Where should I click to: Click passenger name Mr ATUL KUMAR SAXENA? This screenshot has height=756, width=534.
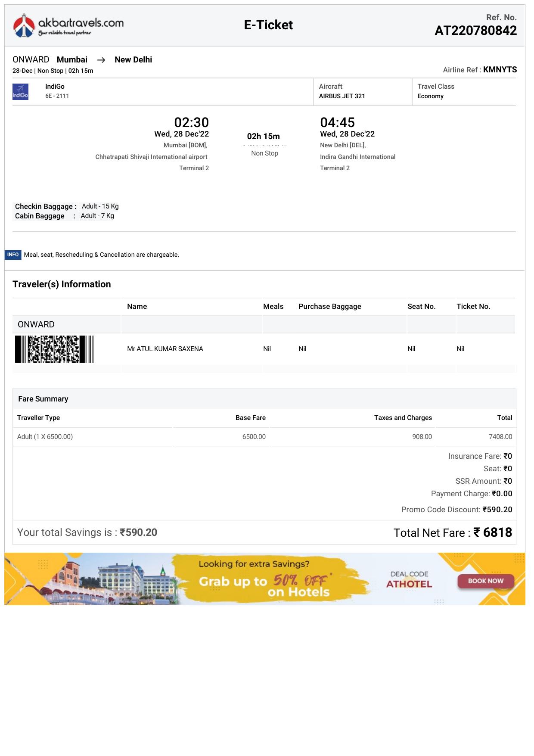pyautogui.click(x=165, y=349)
